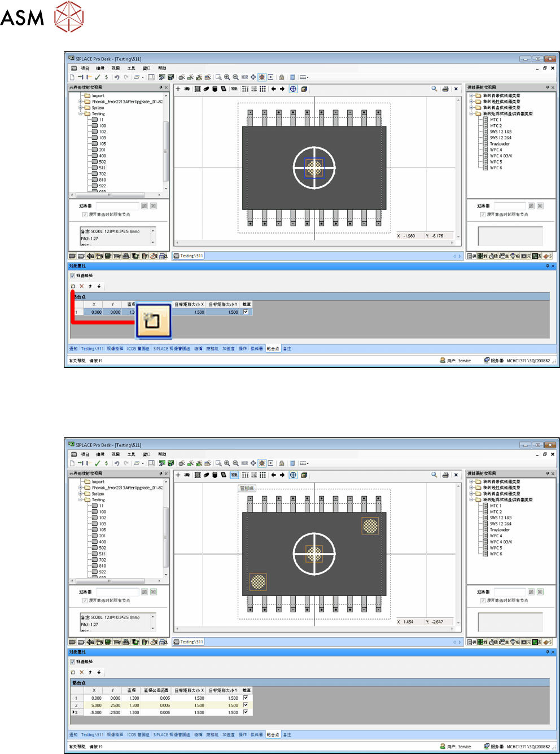Toggle 展开筛选时的所有节点 under component tree, second screenshot
Viewport: 560px width, 754px height.
[85, 600]
